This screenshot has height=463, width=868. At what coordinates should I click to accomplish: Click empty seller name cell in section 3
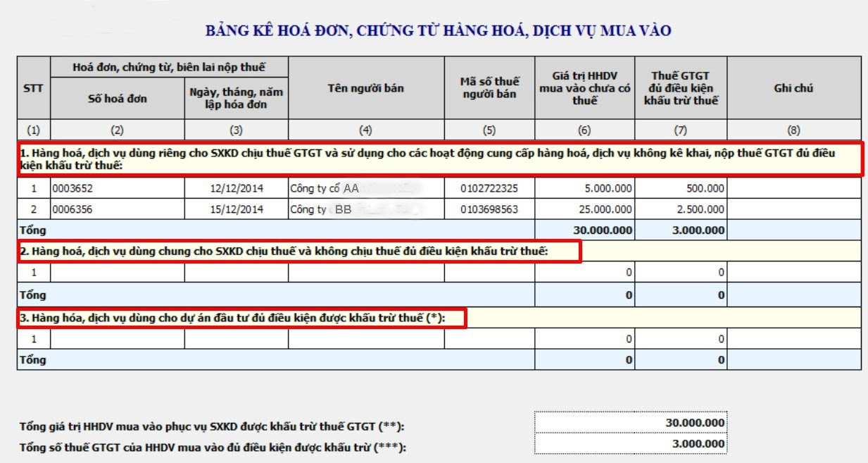coord(366,338)
